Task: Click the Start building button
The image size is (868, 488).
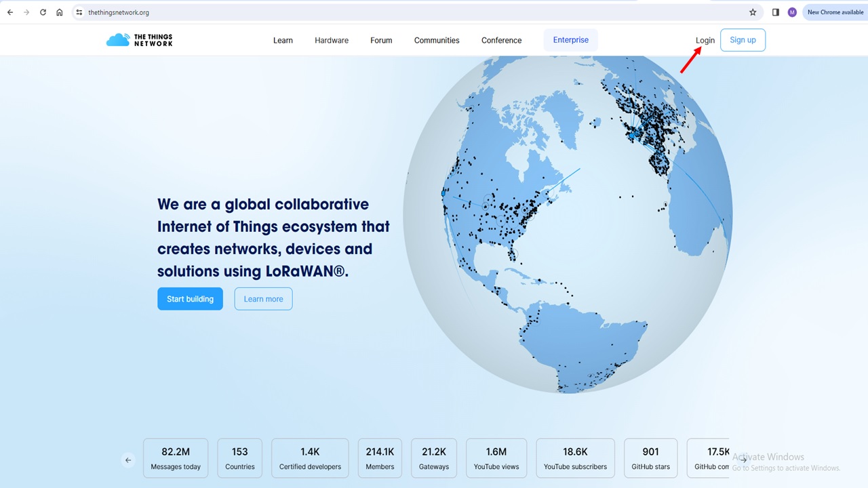Action: click(190, 299)
